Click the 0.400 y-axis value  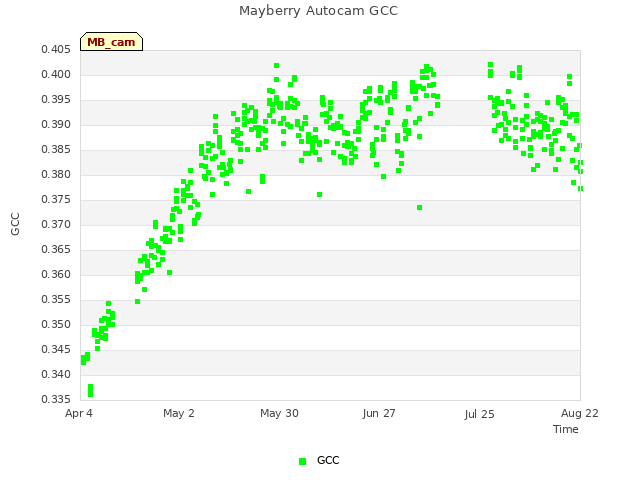coord(56,74)
